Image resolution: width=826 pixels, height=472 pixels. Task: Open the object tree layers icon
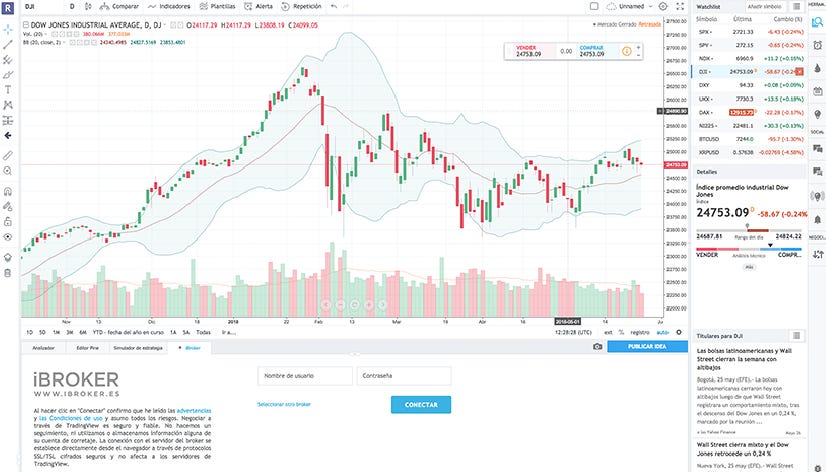point(8,258)
